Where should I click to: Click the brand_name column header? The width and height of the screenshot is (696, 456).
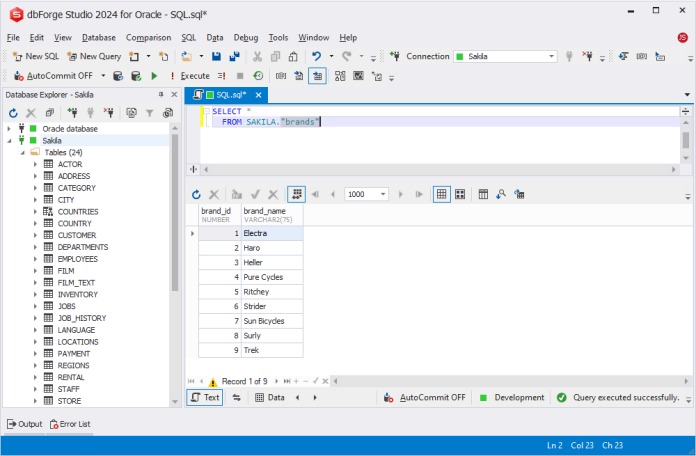[272, 215]
